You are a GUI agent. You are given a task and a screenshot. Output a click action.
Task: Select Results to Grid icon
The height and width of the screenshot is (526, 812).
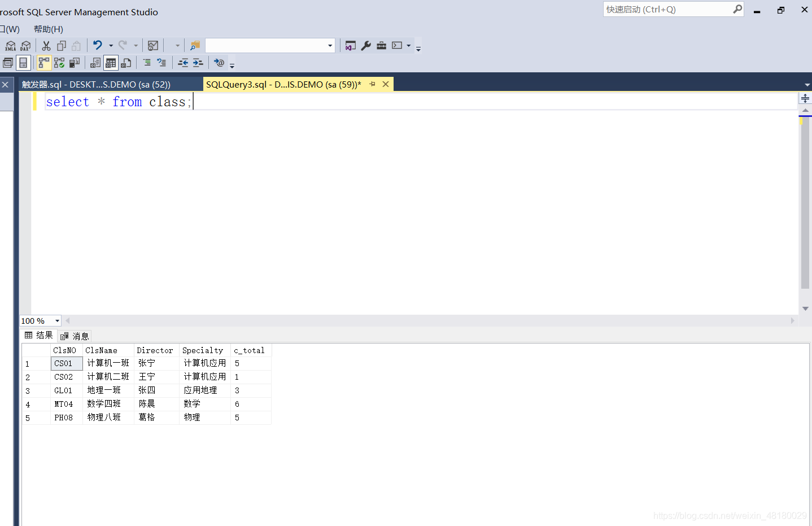point(111,63)
